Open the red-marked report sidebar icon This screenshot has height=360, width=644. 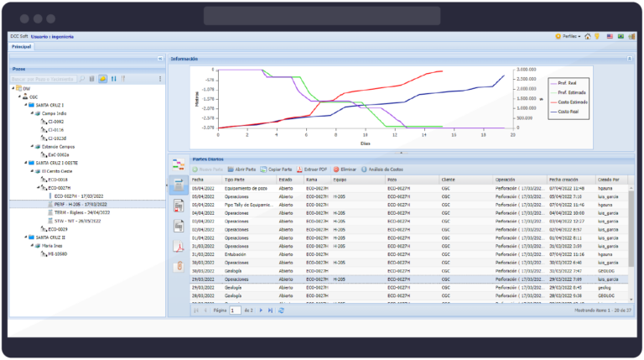[x=179, y=206]
